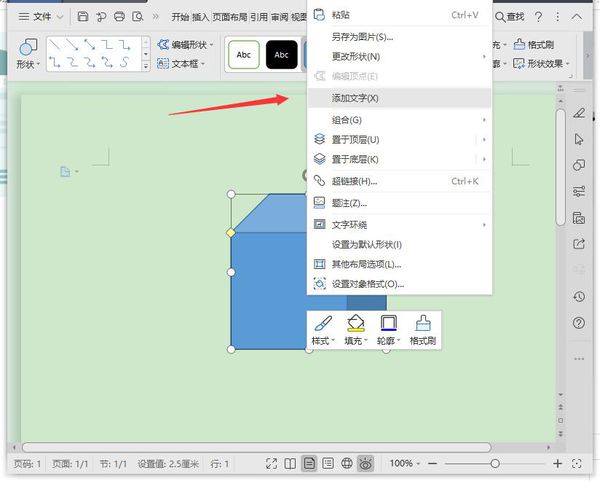This screenshot has width=600, height=481.
Task: Open the 填充 fill color dropdown
Action: [x=356, y=330]
